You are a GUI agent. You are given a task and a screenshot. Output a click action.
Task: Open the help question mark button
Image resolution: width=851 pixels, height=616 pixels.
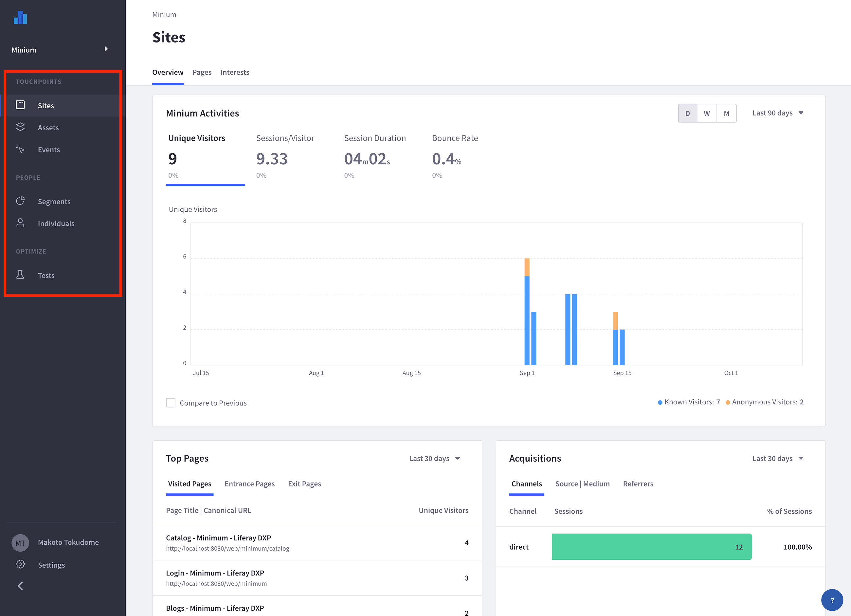(x=832, y=600)
